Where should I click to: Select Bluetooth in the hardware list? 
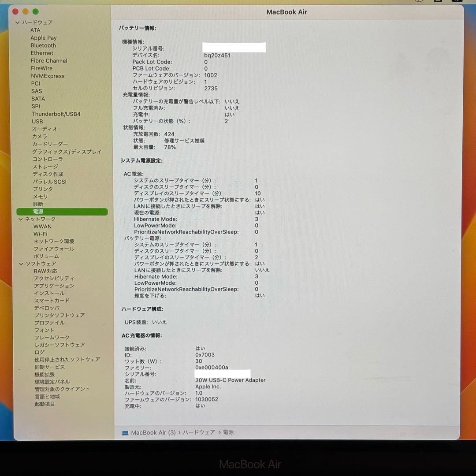43,45
